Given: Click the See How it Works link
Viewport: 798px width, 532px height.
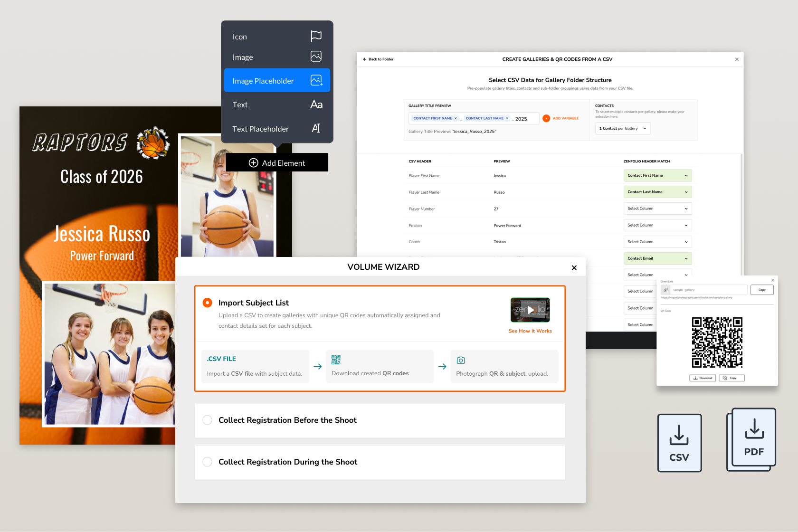Looking at the screenshot, I should (530, 331).
